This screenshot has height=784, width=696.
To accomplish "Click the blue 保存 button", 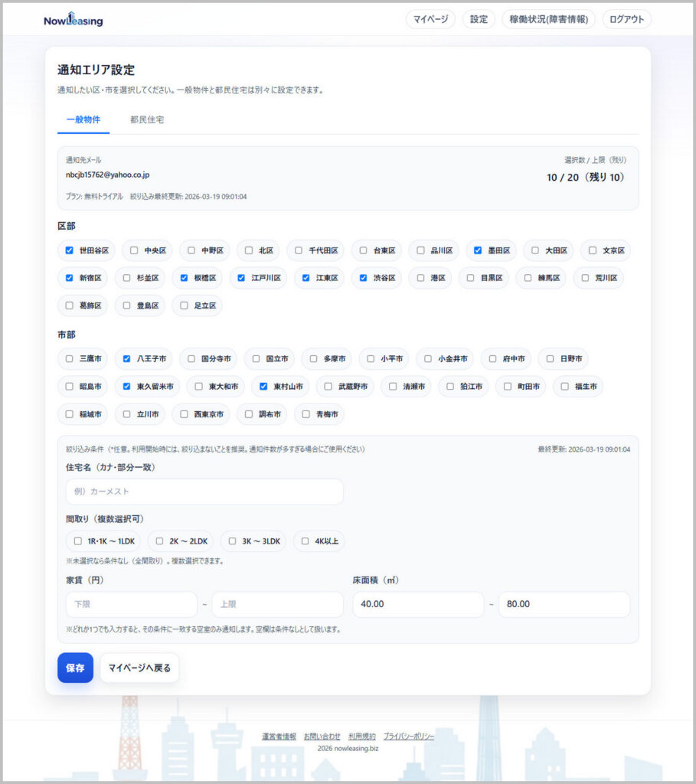I will (76, 668).
